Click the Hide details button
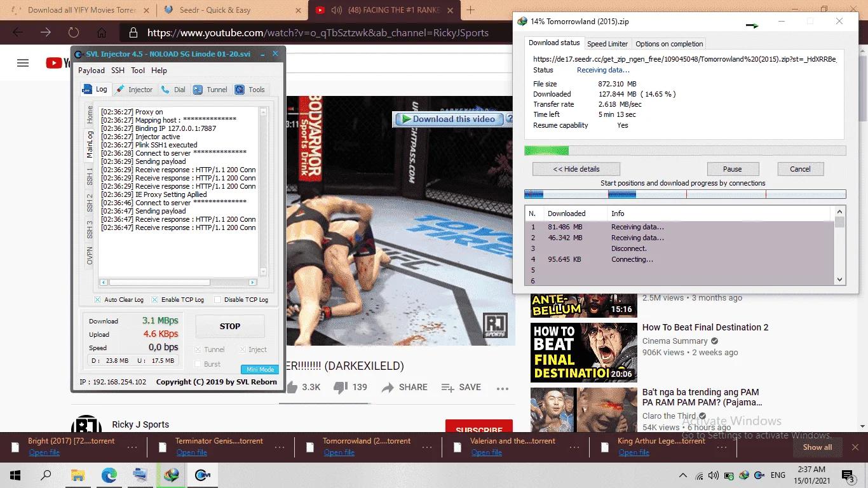Image resolution: width=868 pixels, height=488 pixels. tap(576, 169)
